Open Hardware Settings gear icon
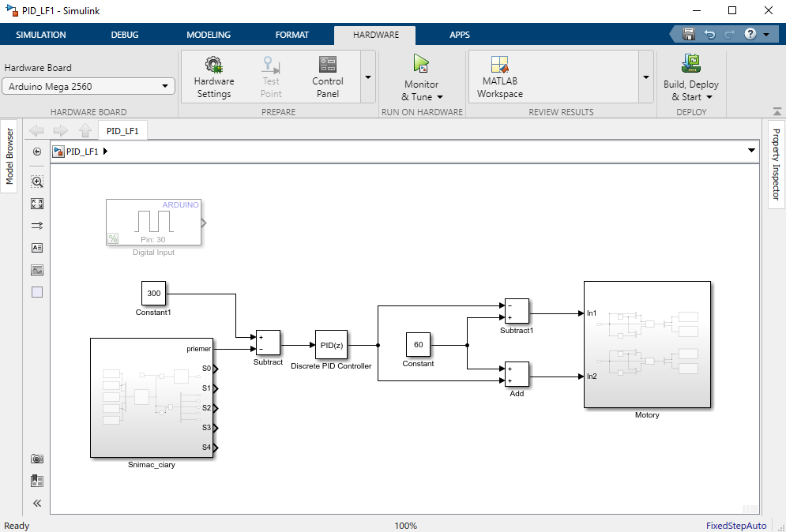786x532 pixels. click(213, 65)
